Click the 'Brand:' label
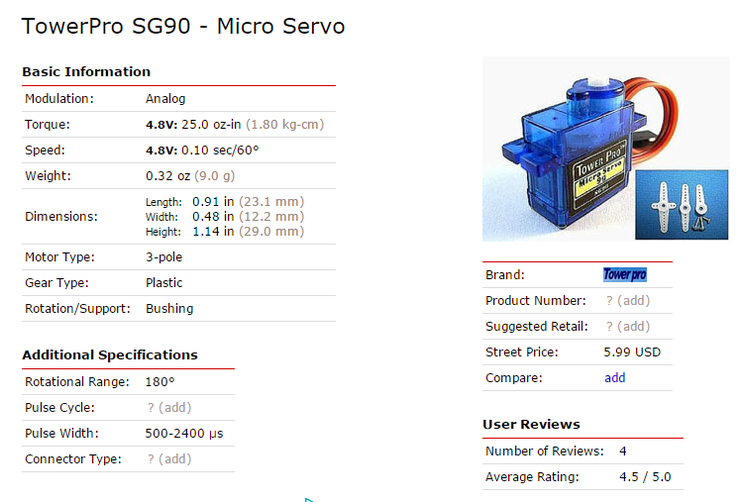This screenshot has height=502, width=740. coord(505,275)
